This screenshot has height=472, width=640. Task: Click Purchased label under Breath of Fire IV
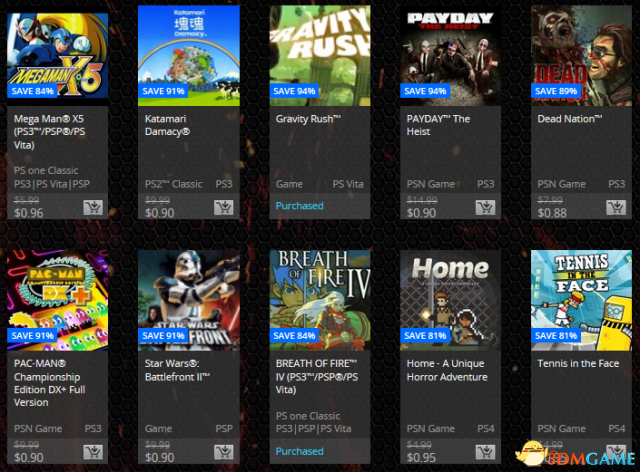click(300, 451)
